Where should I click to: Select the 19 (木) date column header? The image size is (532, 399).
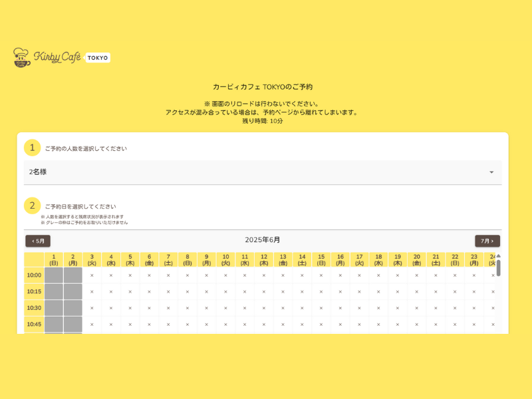click(398, 260)
